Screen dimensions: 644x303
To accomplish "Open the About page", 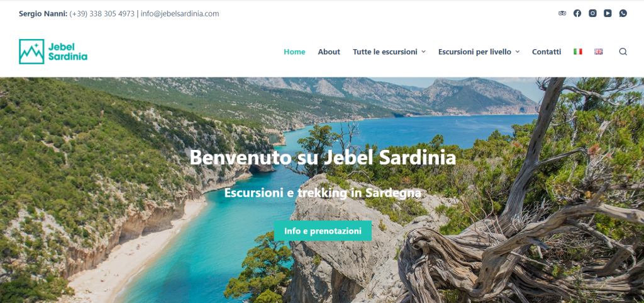I will [x=329, y=52].
